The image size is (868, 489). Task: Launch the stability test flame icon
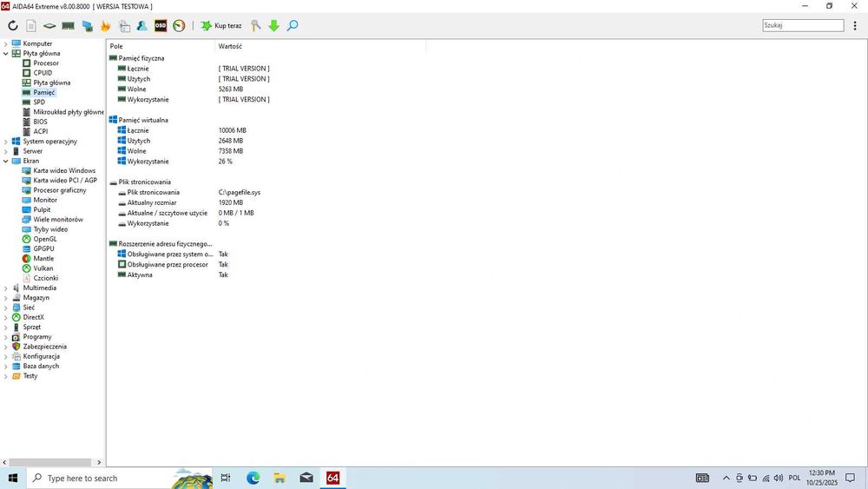pos(105,25)
